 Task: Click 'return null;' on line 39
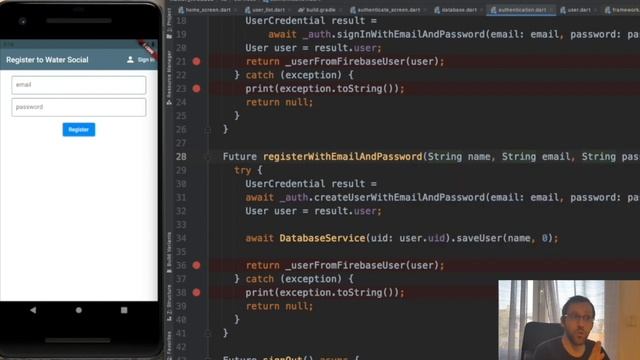click(279, 306)
